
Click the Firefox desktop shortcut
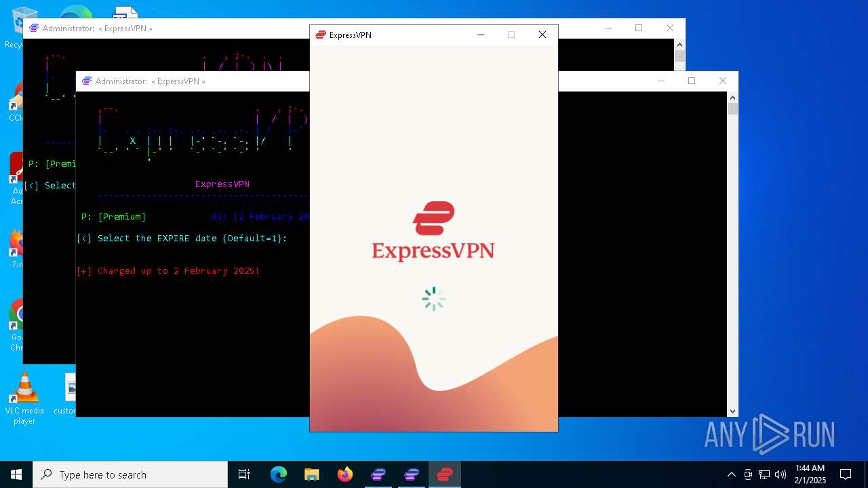click(x=16, y=247)
